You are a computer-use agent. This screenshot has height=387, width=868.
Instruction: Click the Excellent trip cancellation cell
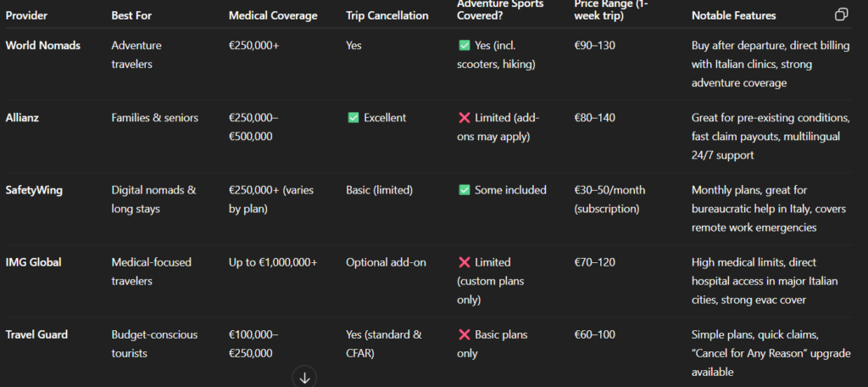pos(376,117)
